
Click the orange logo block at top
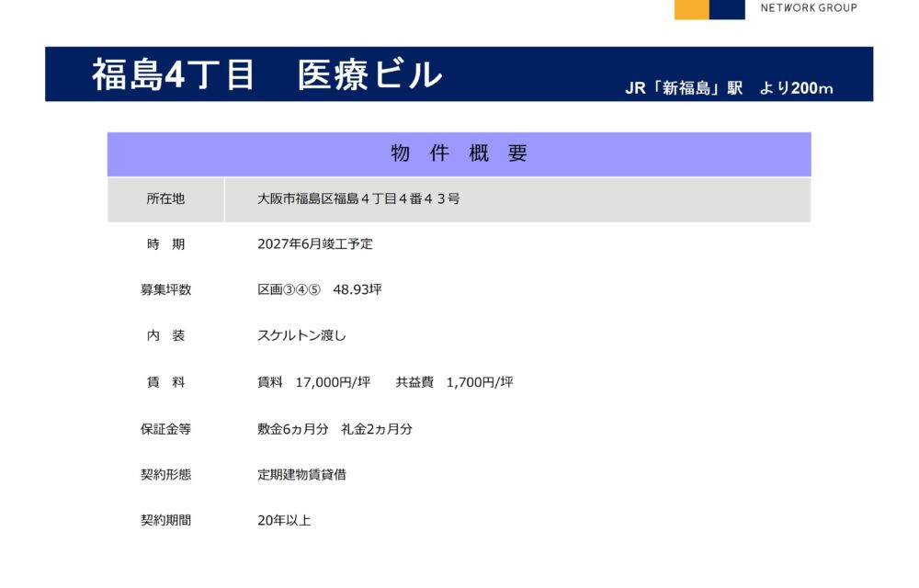691,9
